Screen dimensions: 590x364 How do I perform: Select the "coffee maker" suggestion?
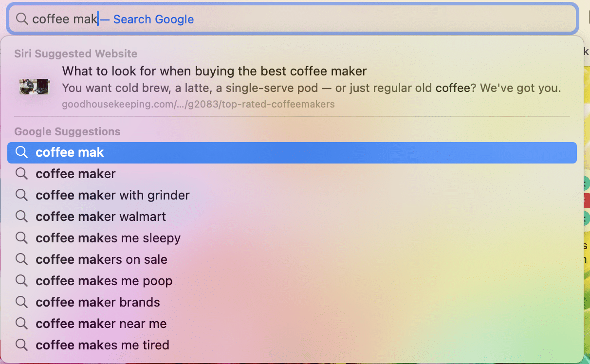pos(292,174)
